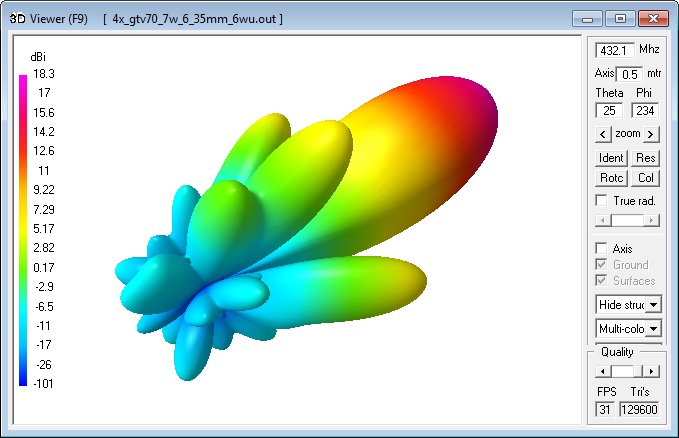Click the zoom out left arrow button
The height and width of the screenshot is (438, 679).
coord(603,134)
